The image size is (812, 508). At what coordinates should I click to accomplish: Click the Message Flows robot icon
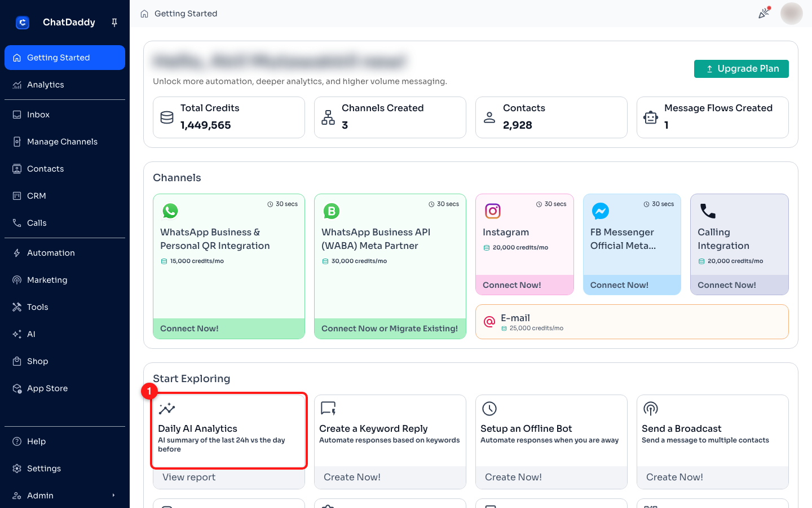(651, 117)
